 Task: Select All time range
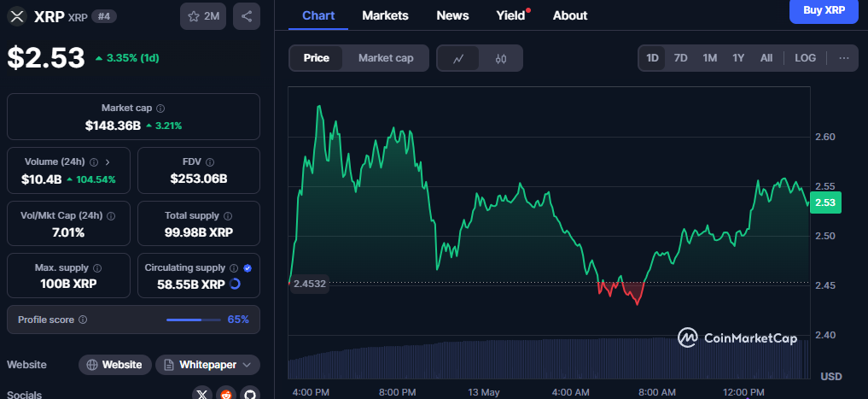point(766,58)
